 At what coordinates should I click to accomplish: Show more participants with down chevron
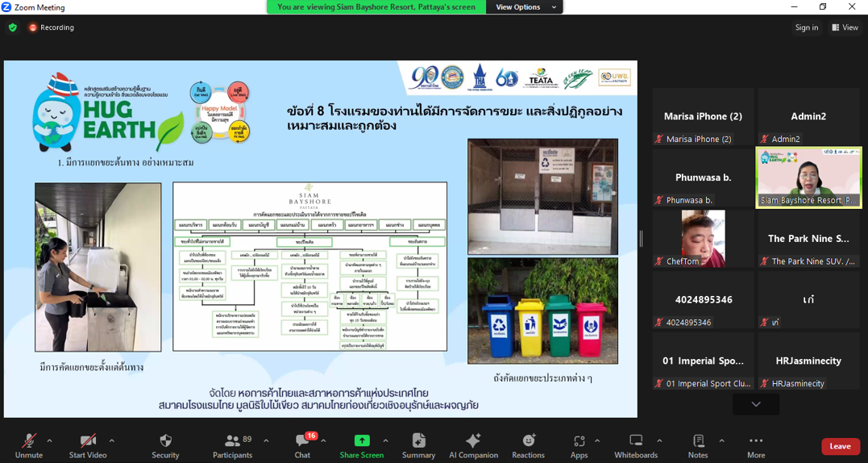(755, 404)
